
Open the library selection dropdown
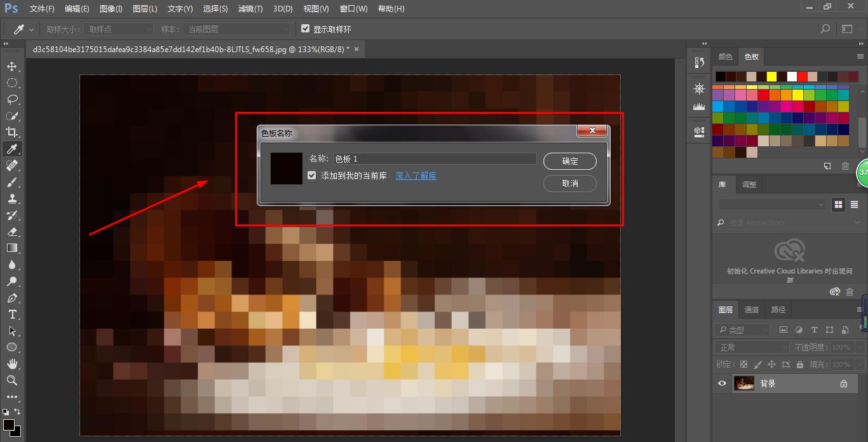771,205
